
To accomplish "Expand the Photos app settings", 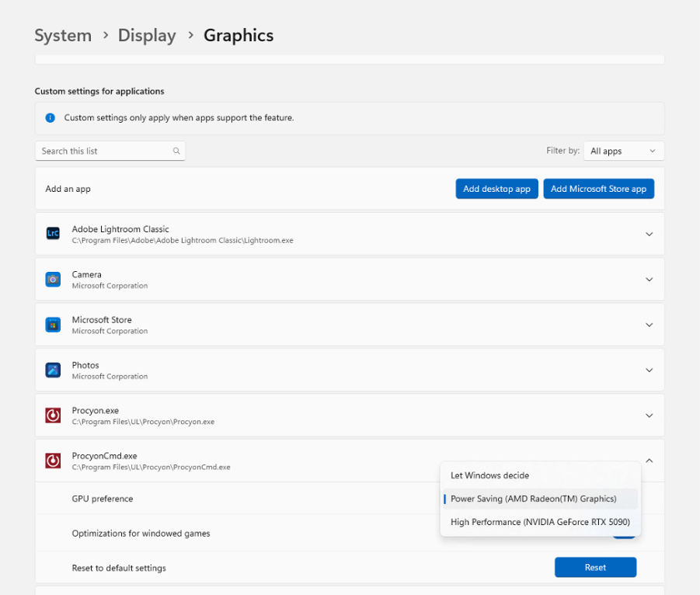I will click(649, 370).
